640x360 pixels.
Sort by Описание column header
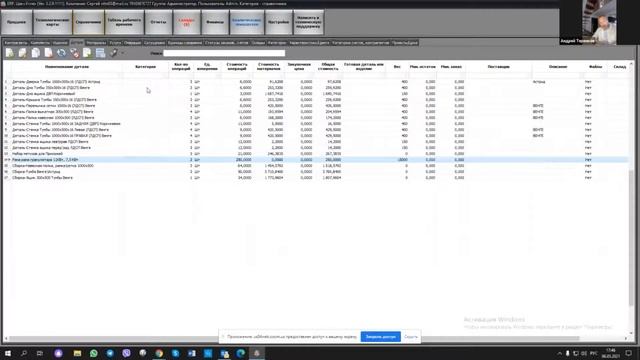click(558, 67)
